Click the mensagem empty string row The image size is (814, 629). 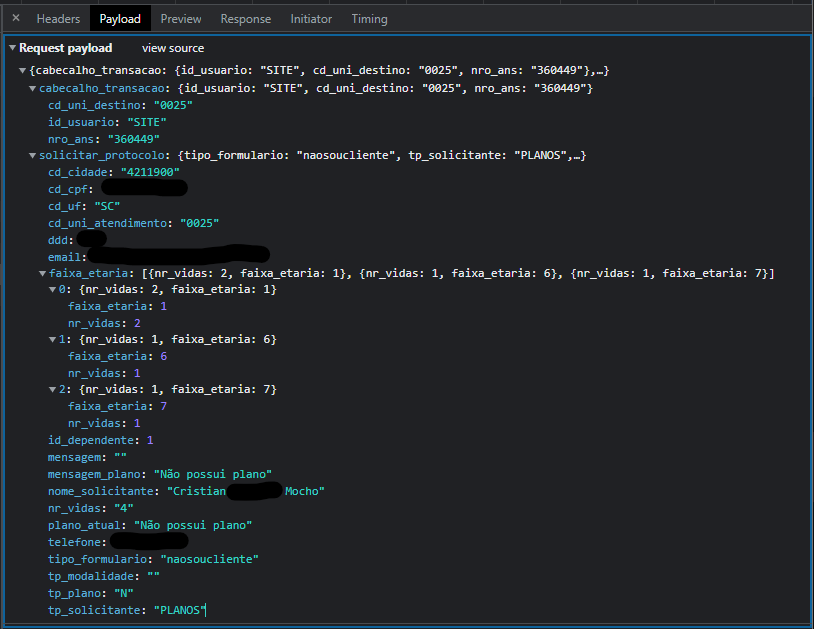pyautogui.click(x=87, y=458)
